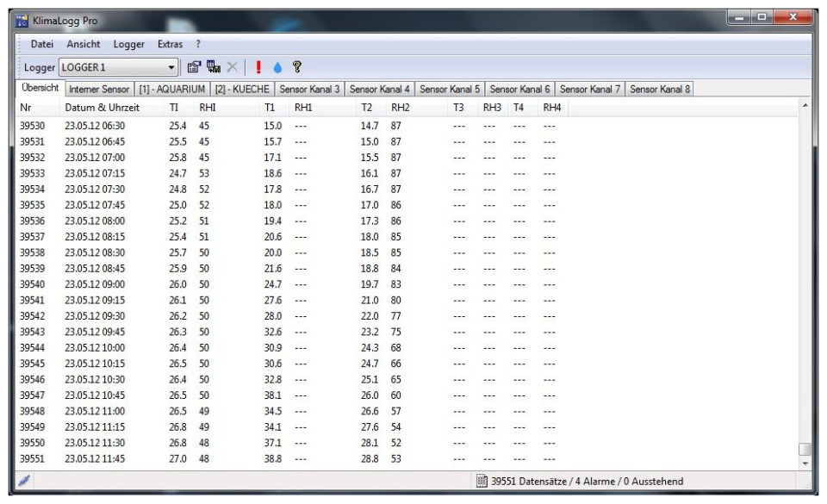
Task: Click the scrollbar up arrow
Action: [x=805, y=107]
